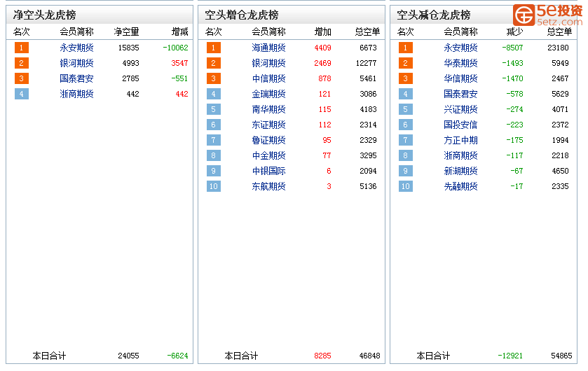588x371 pixels.
Task: Select value 3547 for 银河期货
Action: point(179,63)
